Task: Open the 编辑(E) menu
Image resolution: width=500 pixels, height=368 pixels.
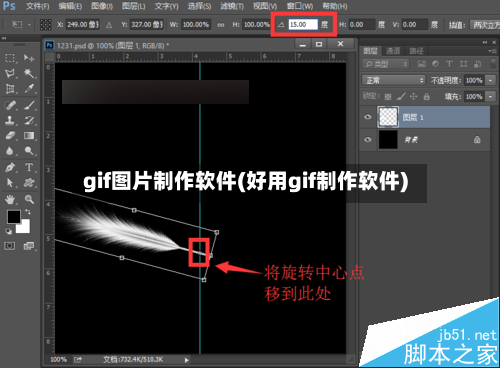Action: (70, 6)
